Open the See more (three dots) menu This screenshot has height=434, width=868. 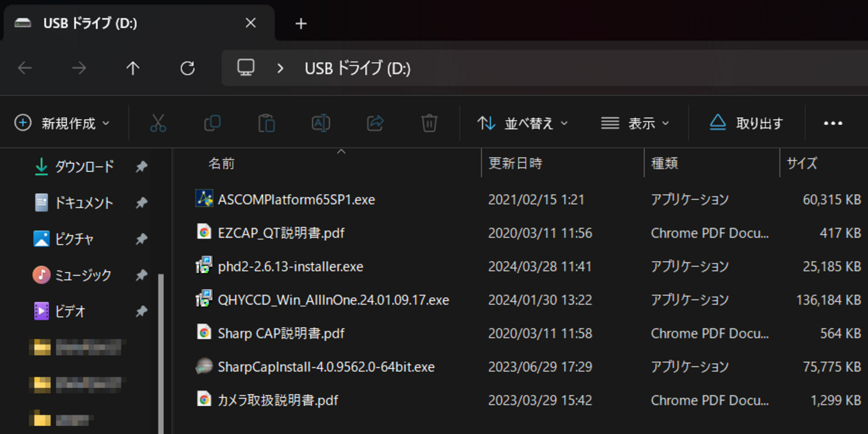[x=833, y=124]
